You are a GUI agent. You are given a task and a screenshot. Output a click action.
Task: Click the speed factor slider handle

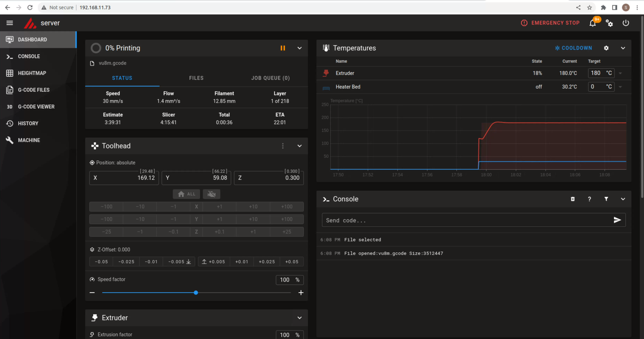tap(196, 292)
